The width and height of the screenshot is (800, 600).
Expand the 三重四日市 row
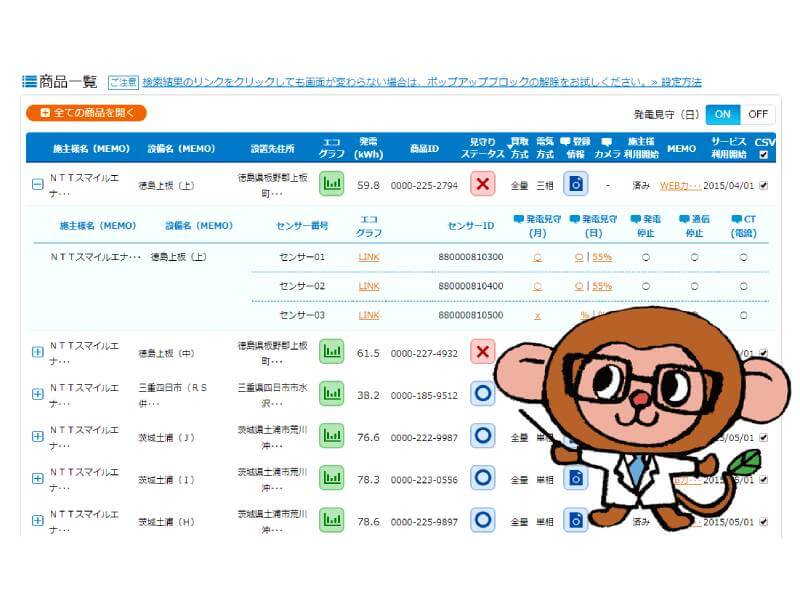pos(37,394)
